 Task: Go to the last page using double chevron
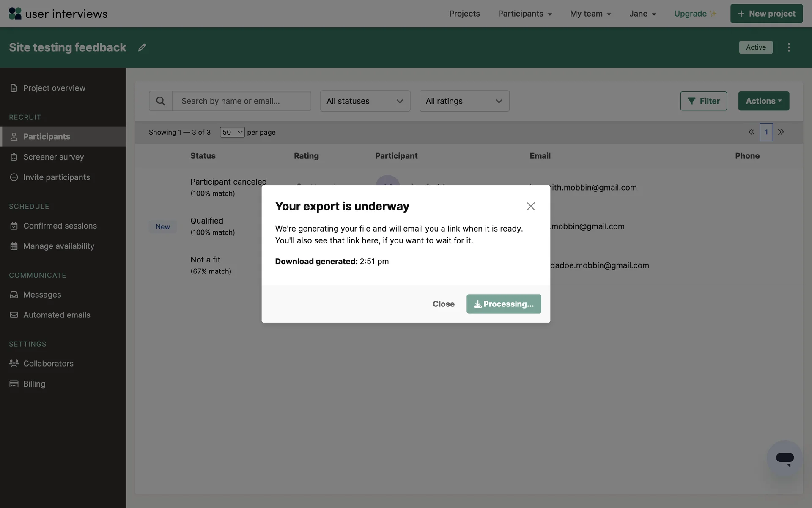tap(781, 132)
